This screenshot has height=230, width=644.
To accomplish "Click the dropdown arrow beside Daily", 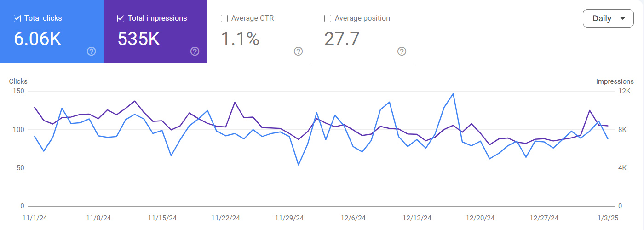I will (623, 19).
